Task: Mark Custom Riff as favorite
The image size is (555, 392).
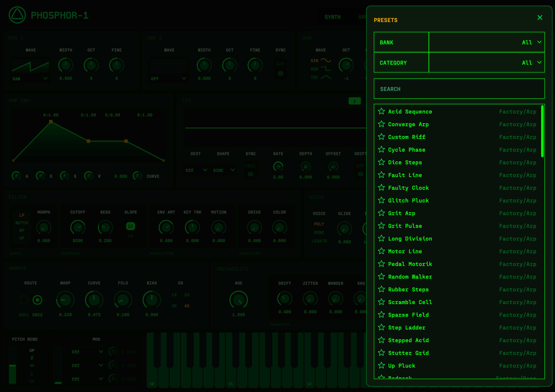Action: tap(381, 137)
